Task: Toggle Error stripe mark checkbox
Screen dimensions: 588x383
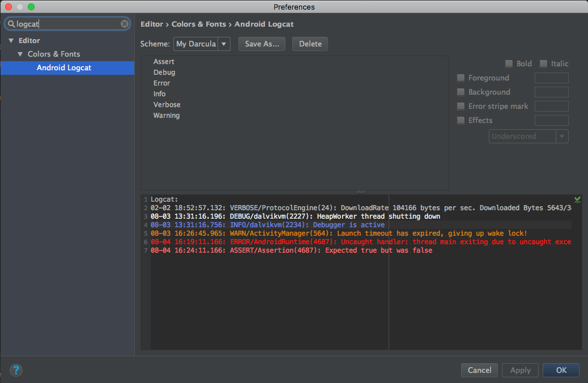Action: point(461,107)
